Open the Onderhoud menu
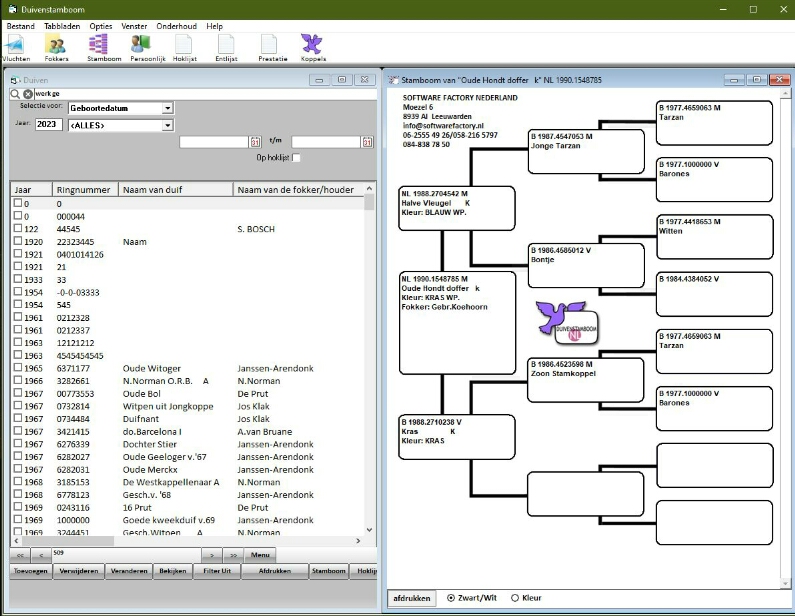The image size is (795, 616). point(176,26)
